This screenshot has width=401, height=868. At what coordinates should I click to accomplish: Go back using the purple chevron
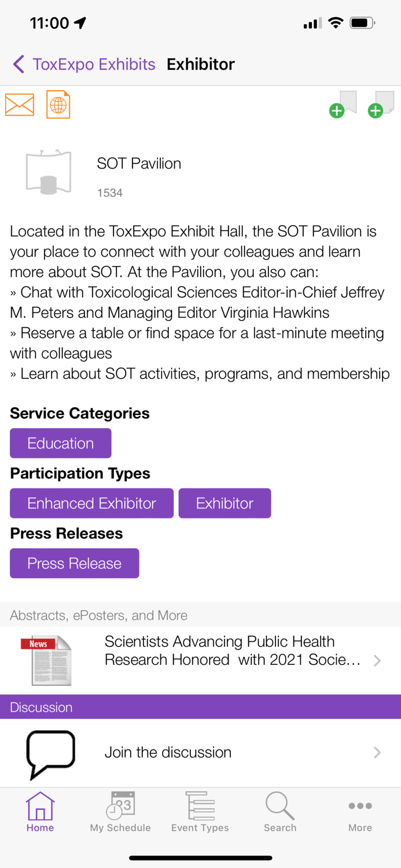19,64
